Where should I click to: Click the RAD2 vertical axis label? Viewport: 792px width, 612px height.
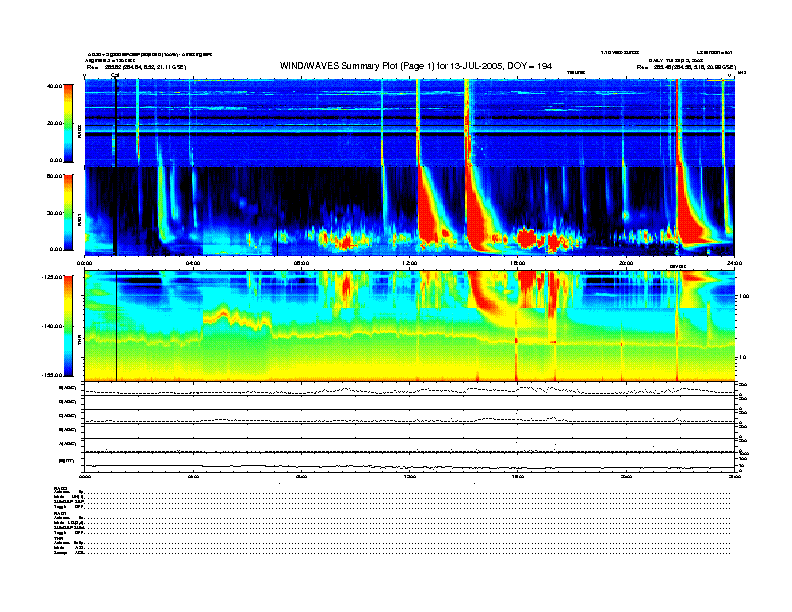point(79,132)
